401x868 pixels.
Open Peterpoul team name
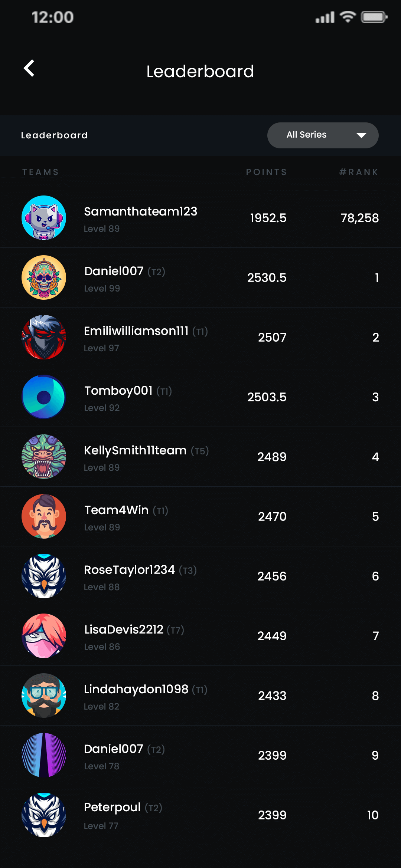click(x=112, y=807)
